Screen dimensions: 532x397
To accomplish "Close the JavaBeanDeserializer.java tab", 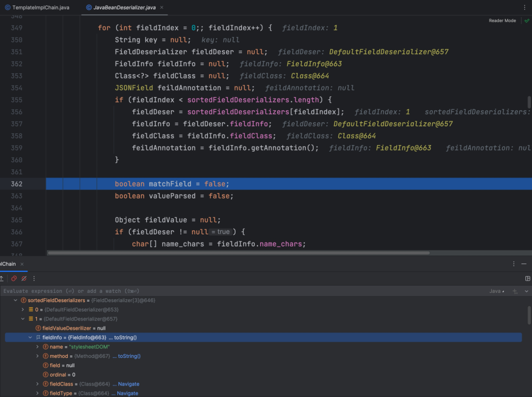I will 162,7.
